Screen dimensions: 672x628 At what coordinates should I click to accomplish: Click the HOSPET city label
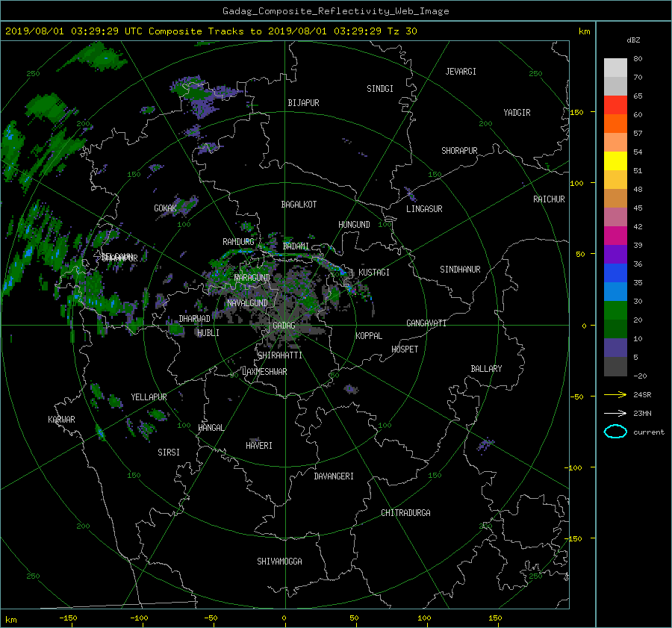[x=405, y=349]
